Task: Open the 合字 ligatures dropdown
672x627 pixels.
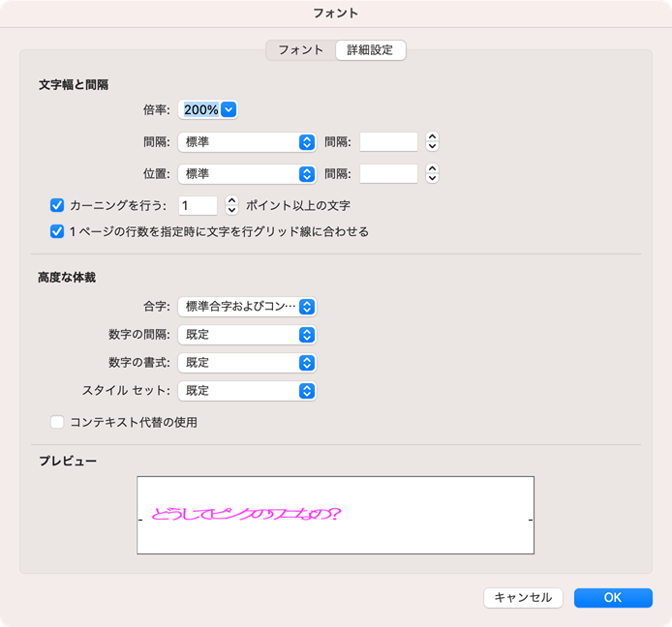Action: [247, 307]
